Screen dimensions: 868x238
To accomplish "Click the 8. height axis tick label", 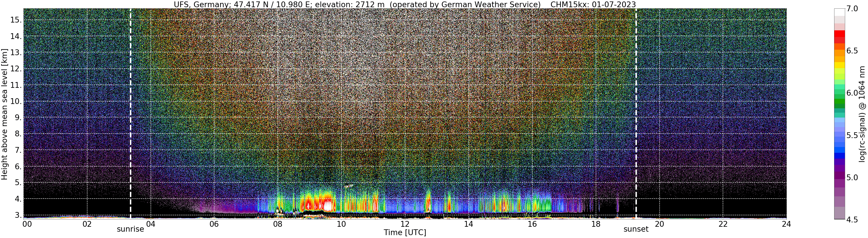I will click(18, 134).
